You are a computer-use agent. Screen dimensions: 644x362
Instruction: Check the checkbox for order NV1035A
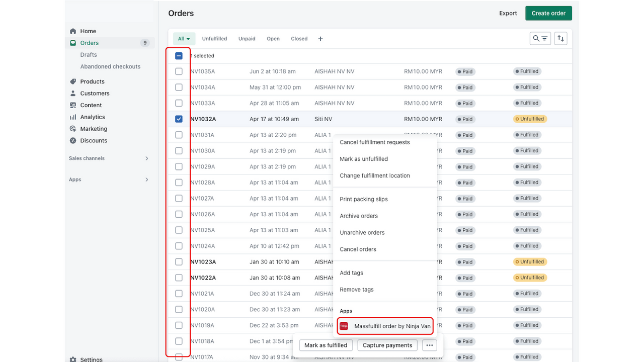[x=179, y=71]
